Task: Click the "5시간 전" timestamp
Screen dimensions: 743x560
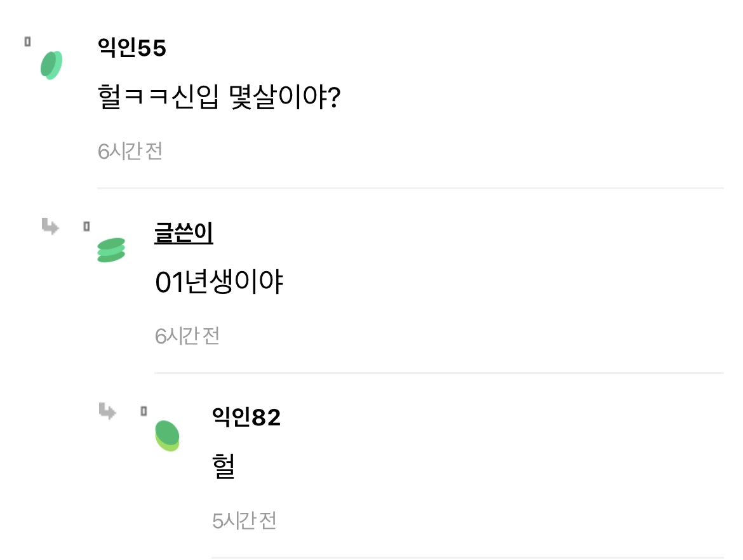Action: [x=244, y=521]
